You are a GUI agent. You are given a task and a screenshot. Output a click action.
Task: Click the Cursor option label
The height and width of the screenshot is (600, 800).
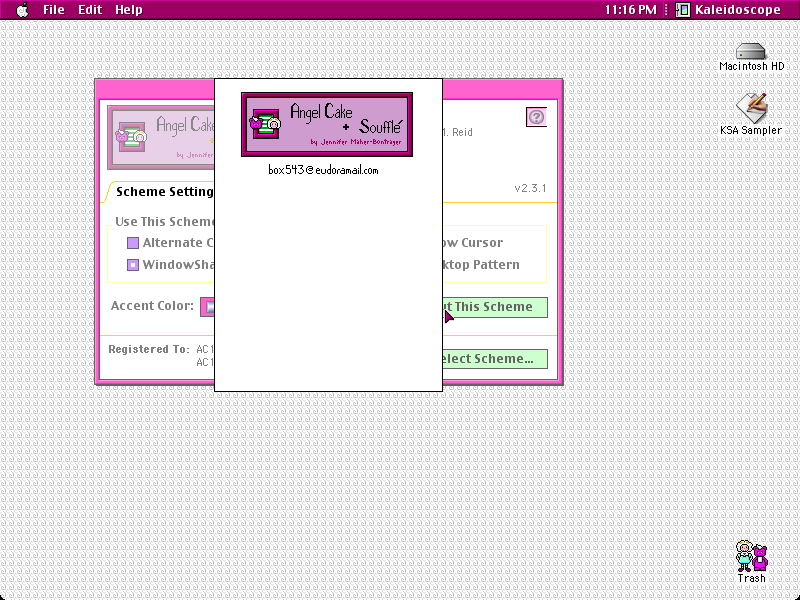point(473,243)
